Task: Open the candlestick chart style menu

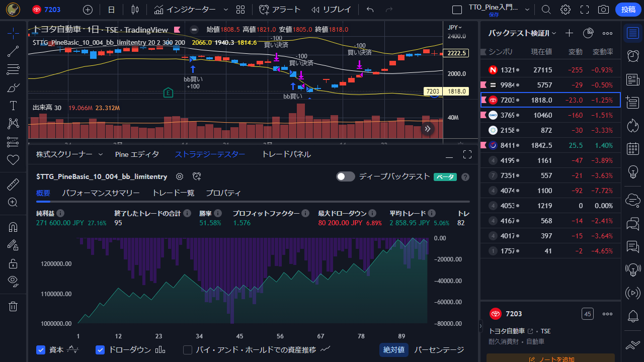Action: [x=134, y=10]
